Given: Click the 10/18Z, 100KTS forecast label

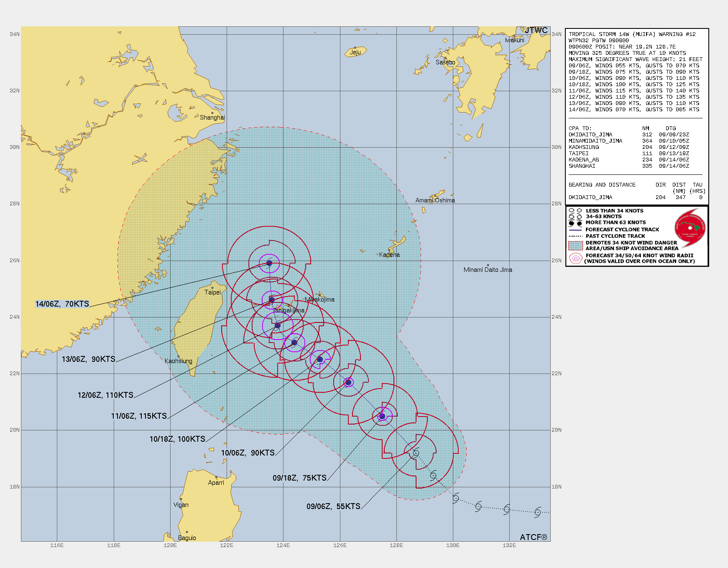Looking at the screenshot, I should click(x=177, y=439).
